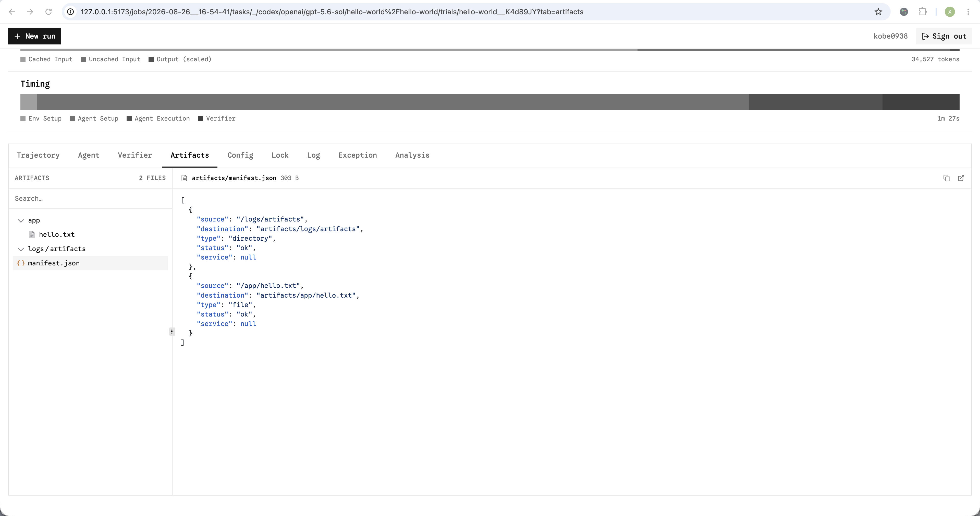Click the manifest.json braces icon
Viewport: 980px width, 516px height.
(x=21, y=263)
